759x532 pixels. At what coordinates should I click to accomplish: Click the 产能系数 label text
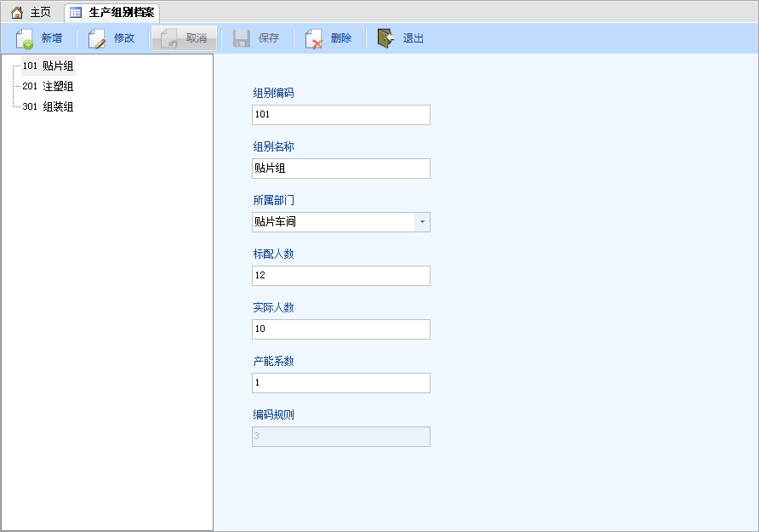(273, 361)
